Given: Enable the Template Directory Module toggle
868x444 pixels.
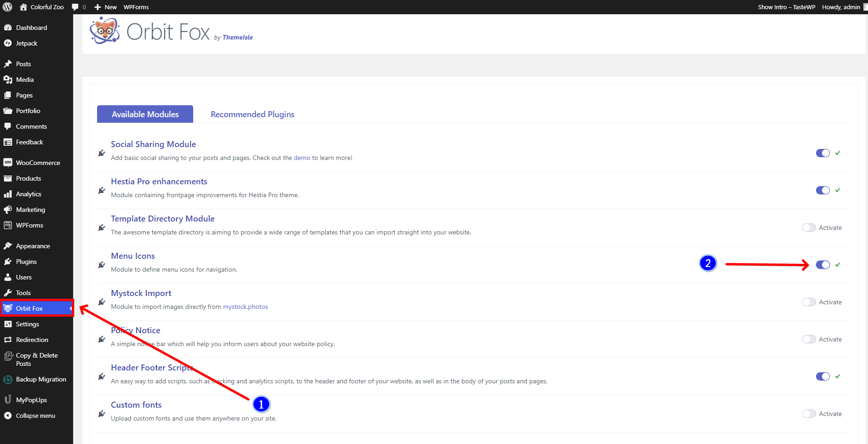Looking at the screenshot, I should pos(809,228).
